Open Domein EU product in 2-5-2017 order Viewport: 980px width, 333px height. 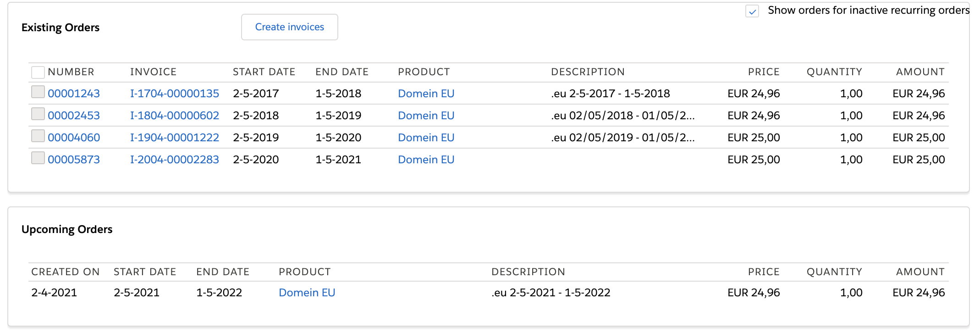pyautogui.click(x=426, y=94)
